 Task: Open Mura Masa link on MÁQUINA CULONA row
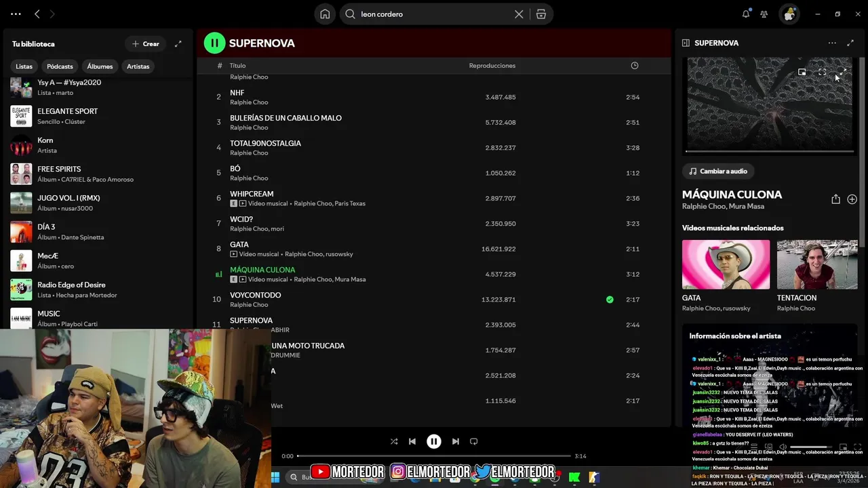pos(350,279)
